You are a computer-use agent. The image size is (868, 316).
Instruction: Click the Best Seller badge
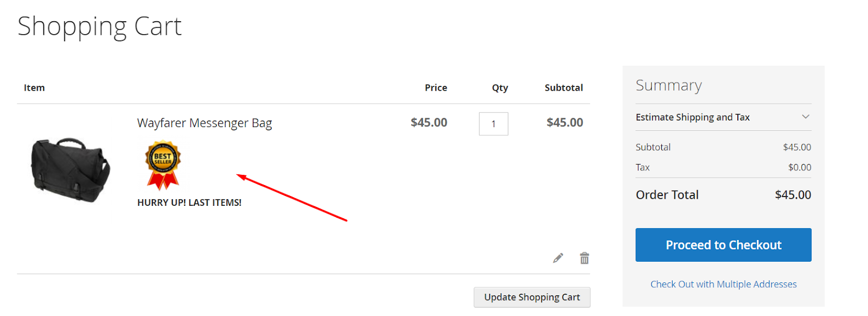[x=163, y=165]
